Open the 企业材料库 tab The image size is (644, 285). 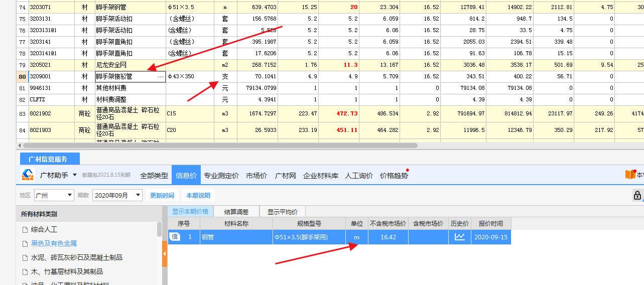click(321, 176)
